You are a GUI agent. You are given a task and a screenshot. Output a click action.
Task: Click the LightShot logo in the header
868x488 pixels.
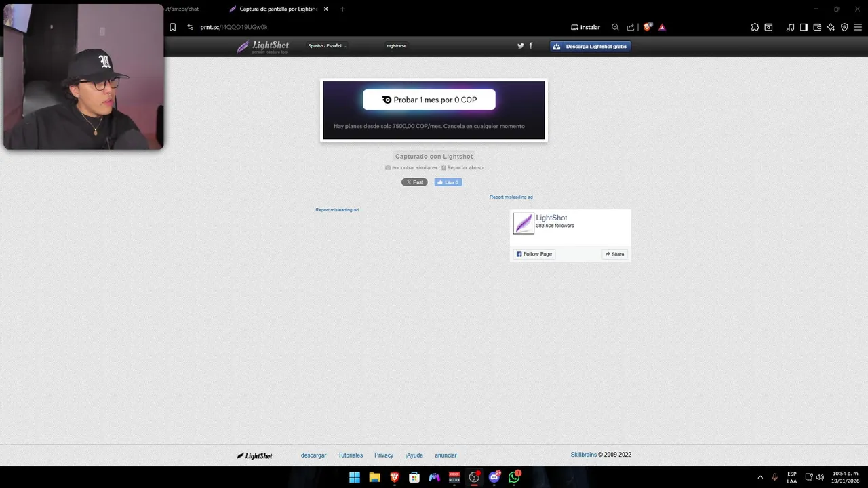[x=263, y=46]
